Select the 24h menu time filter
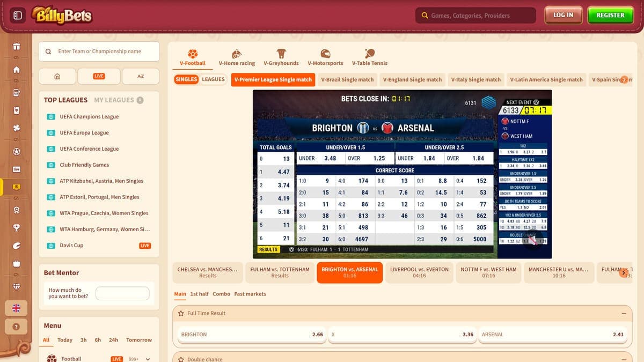The image size is (644, 362). point(113,340)
